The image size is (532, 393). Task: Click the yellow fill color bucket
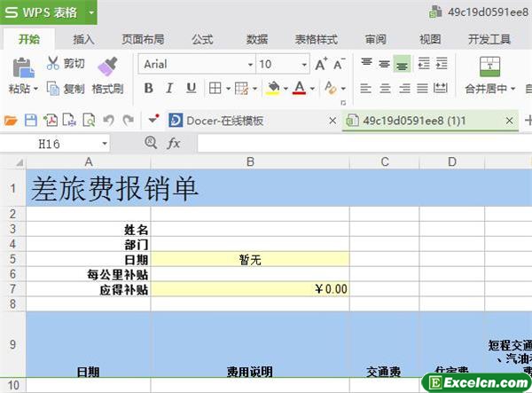click(273, 88)
